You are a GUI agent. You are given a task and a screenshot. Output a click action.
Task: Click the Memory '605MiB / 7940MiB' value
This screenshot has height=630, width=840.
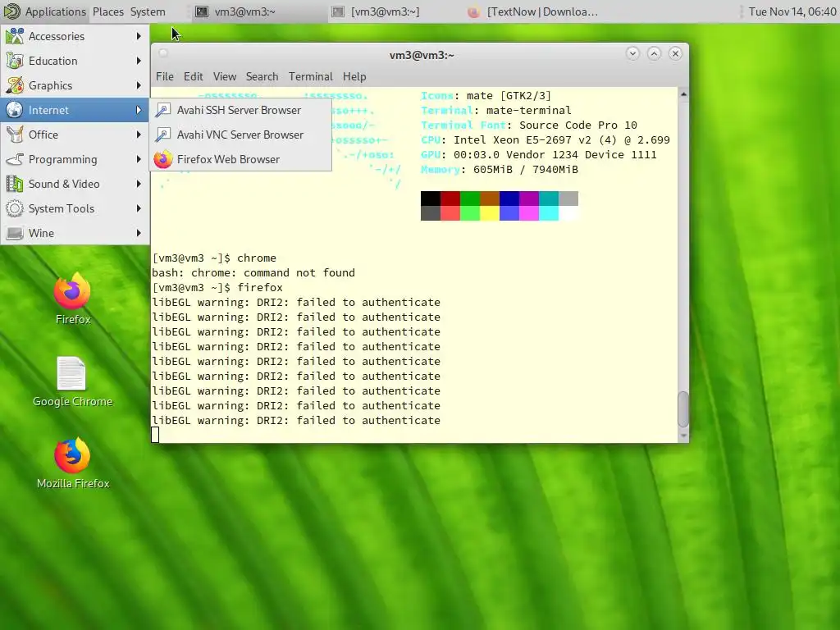click(526, 169)
